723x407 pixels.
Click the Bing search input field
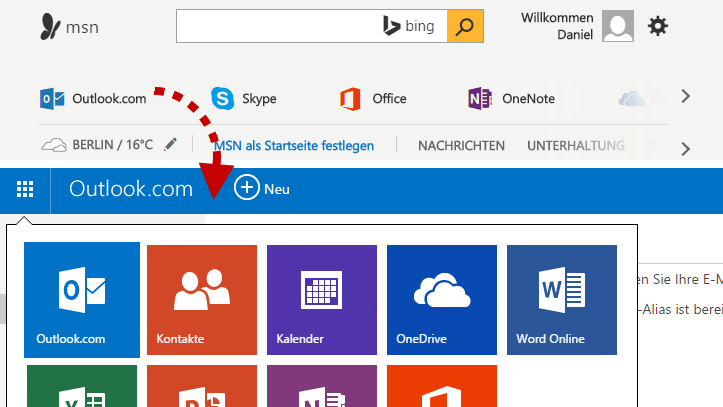coord(312,26)
